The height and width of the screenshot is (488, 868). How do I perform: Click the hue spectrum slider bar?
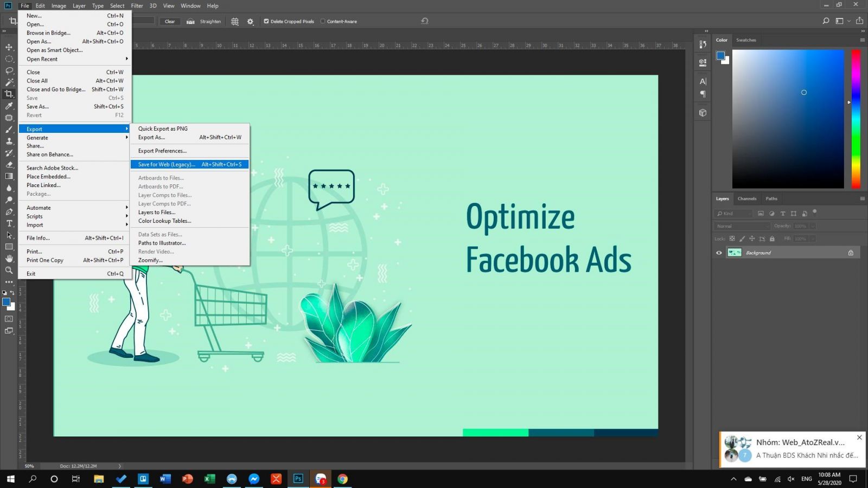point(856,119)
